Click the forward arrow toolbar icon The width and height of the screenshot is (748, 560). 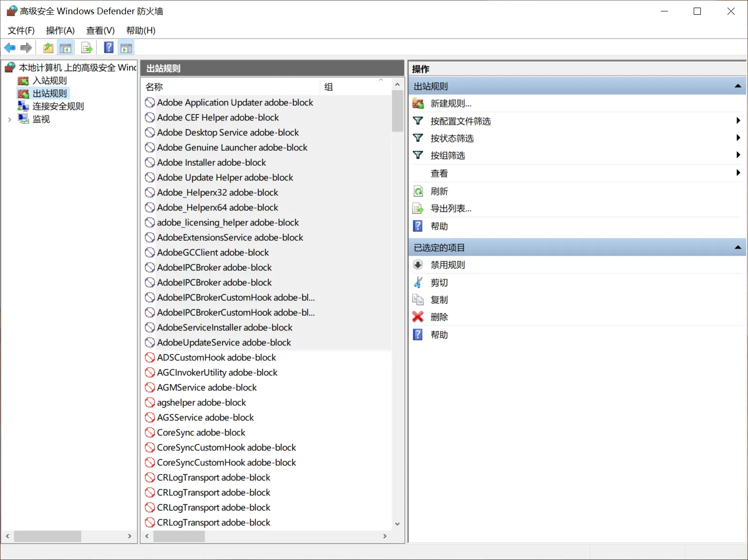[26, 48]
